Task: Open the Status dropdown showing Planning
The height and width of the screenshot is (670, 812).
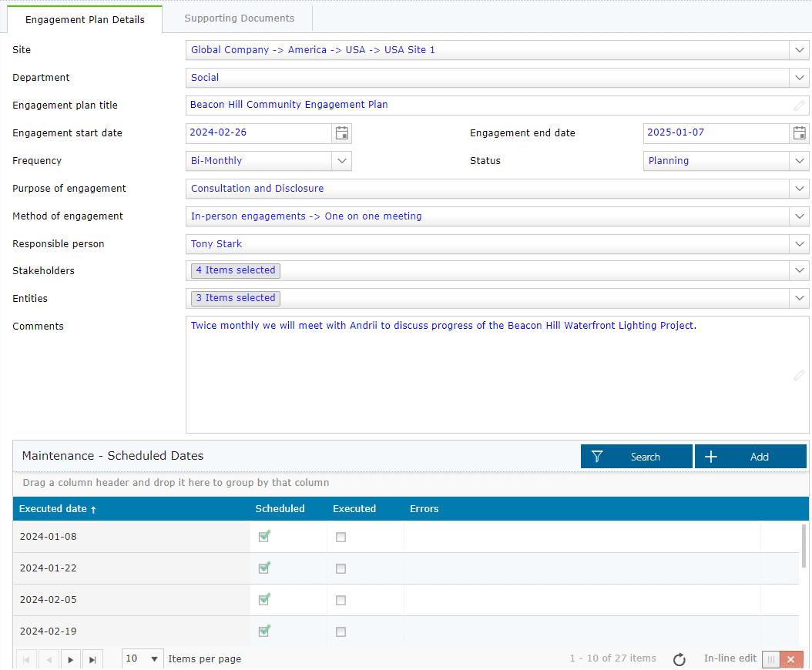Action: pos(799,161)
